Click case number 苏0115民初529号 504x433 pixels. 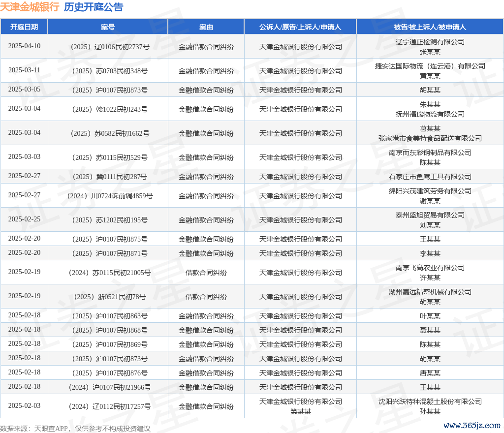coord(110,157)
